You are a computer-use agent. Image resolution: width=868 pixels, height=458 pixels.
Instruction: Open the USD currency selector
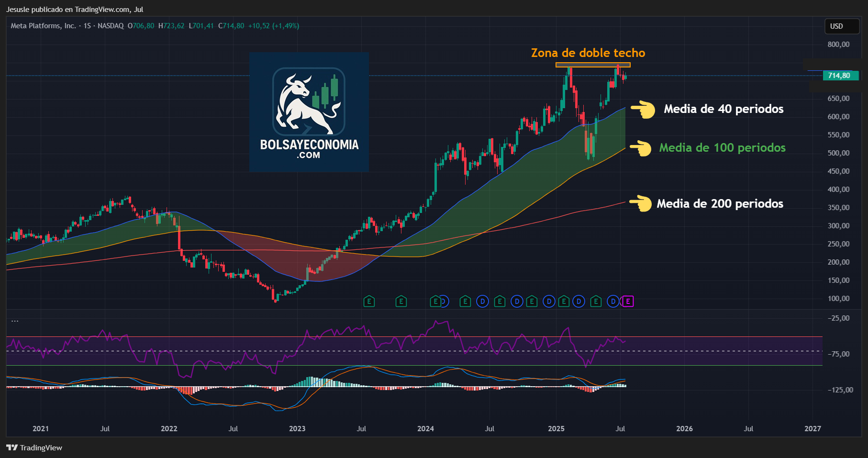coord(842,26)
